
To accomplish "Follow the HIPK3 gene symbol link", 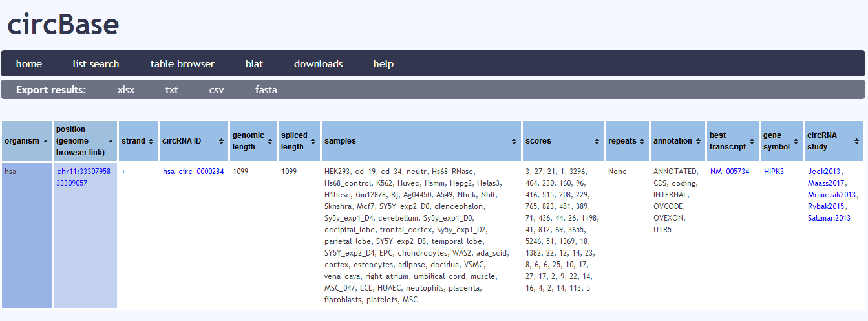I will 774,172.
